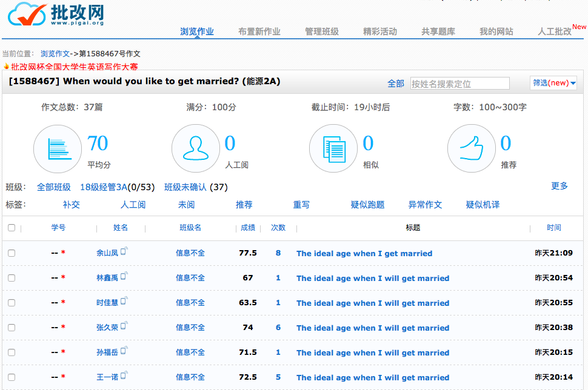Click the Pigai cloud logo icon
The height and width of the screenshot is (390, 588).
click(x=27, y=14)
